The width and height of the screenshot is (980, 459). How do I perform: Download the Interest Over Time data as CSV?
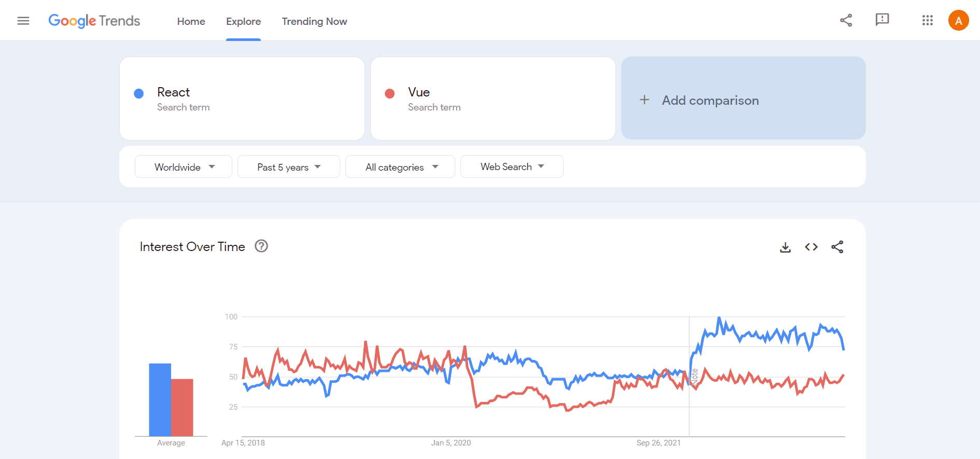tap(785, 247)
